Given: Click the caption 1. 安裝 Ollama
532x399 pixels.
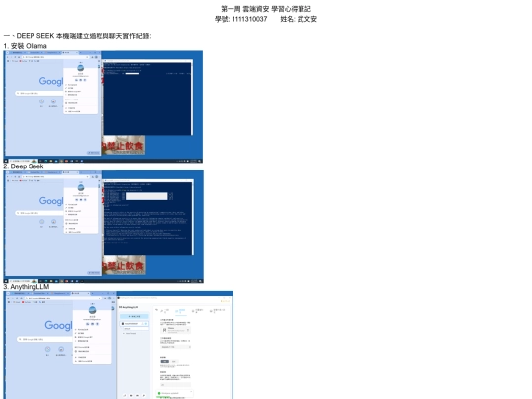Looking at the screenshot, I should click(x=25, y=46).
